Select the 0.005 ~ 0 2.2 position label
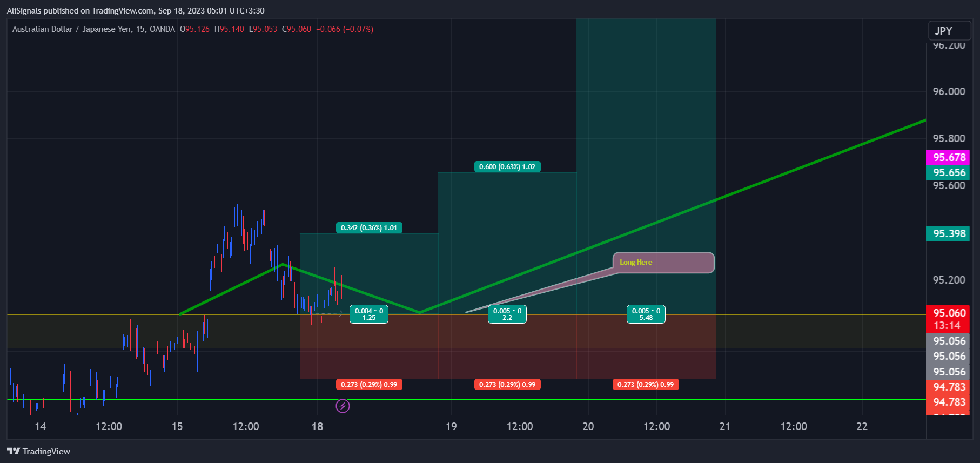Viewport: 980px width, 463px height. point(507,314)
